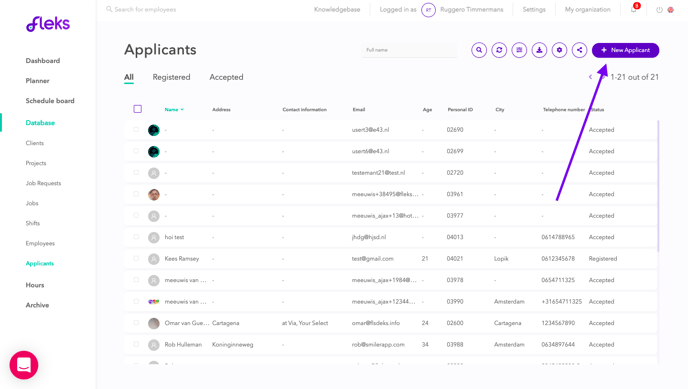Tick the checkbox for Rob Hulleman
The image size is (688, 389).
(136, 344)
